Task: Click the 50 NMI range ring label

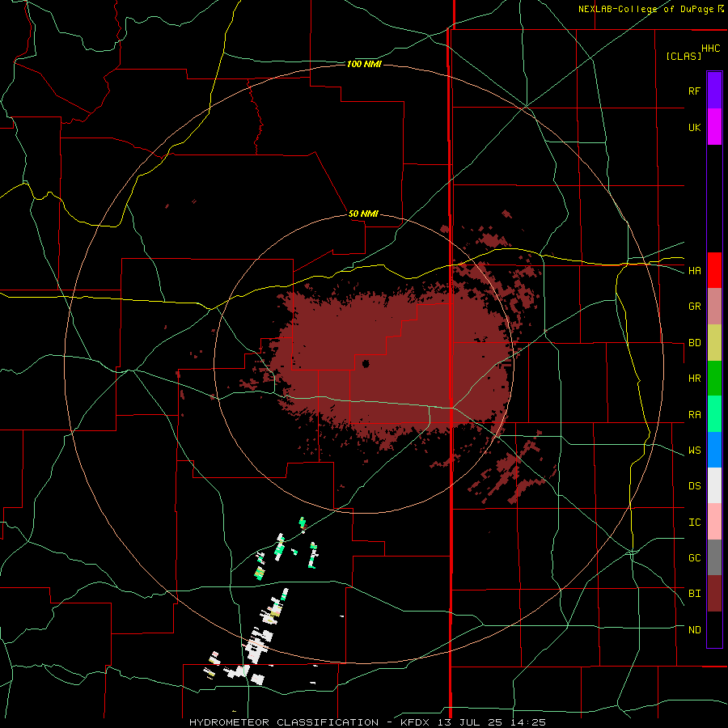Action: [363, 214]
